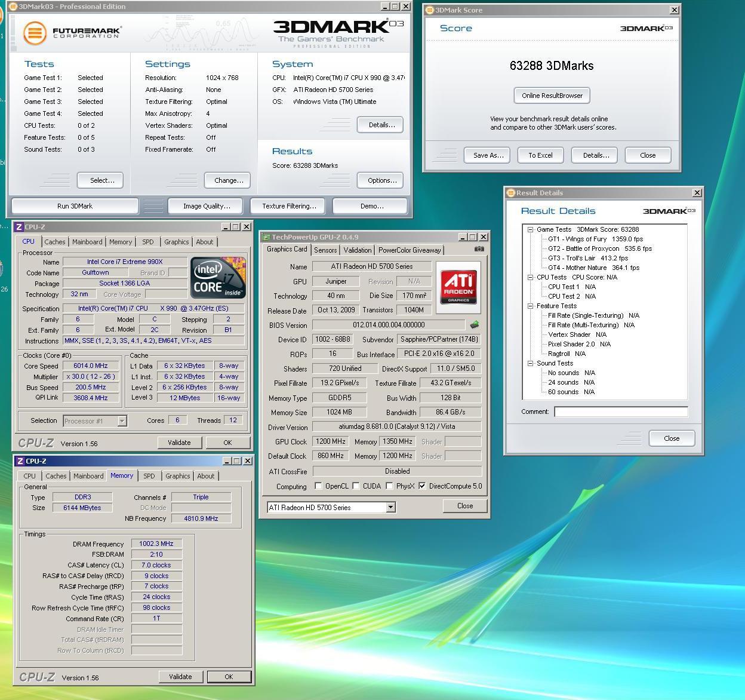The width and height of the screenshot is (745, 700).
Task: Click the BIOS Version value field
Action: coord(388,325)
